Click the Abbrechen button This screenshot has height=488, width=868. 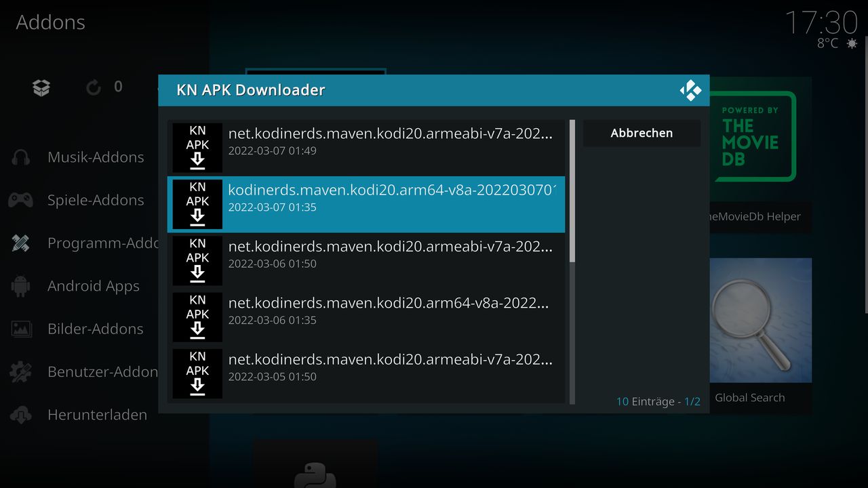642,134
